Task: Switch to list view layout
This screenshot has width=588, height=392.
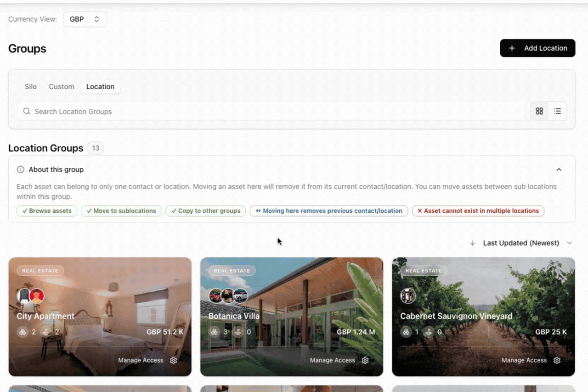Action: click(557, 111)
